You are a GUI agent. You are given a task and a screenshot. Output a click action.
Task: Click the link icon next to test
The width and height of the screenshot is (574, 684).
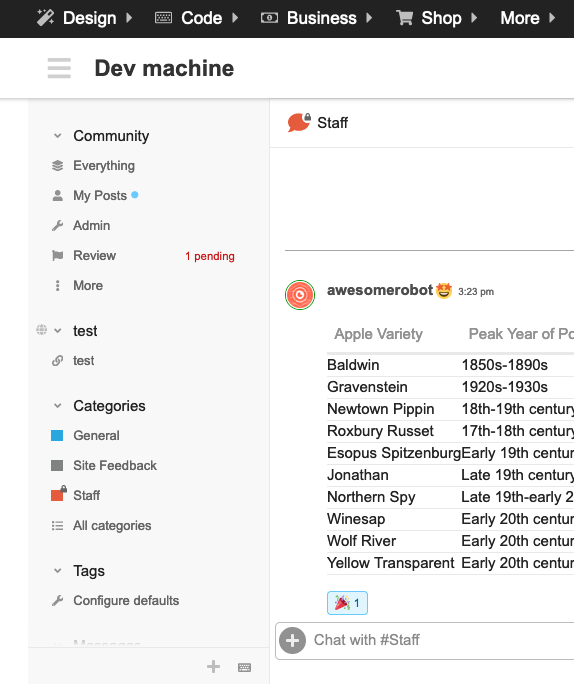[58, 361]
